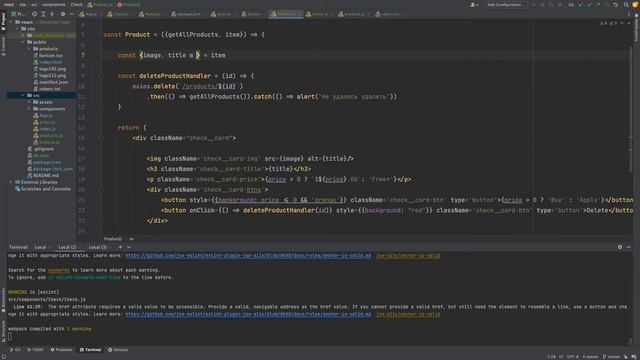Expand the components folder
The width and height of the screenshot is (640, 360).
[29, 109]
